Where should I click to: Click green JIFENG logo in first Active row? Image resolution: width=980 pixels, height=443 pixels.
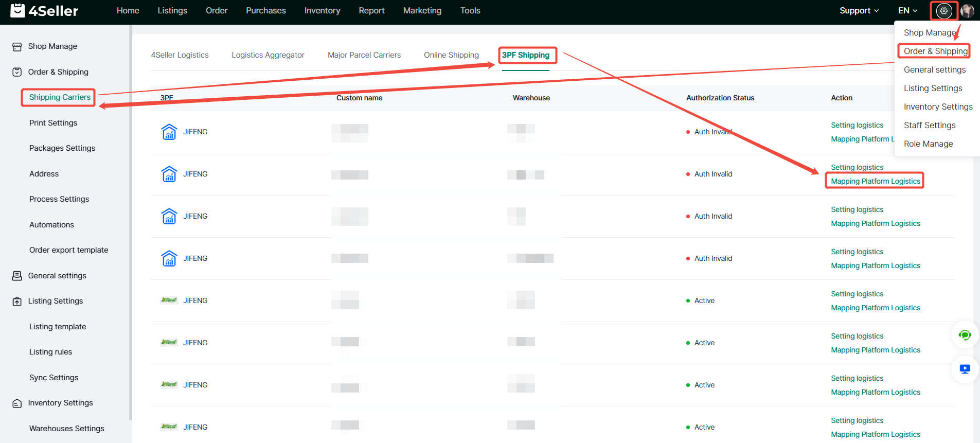pyautogui.click(x=169, y=300)
